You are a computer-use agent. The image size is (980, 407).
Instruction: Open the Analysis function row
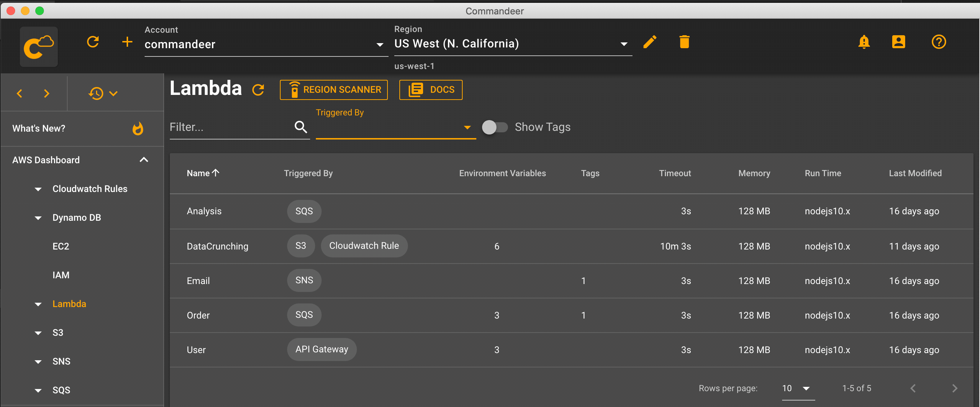pyautogui.click(x=571, y=211)
